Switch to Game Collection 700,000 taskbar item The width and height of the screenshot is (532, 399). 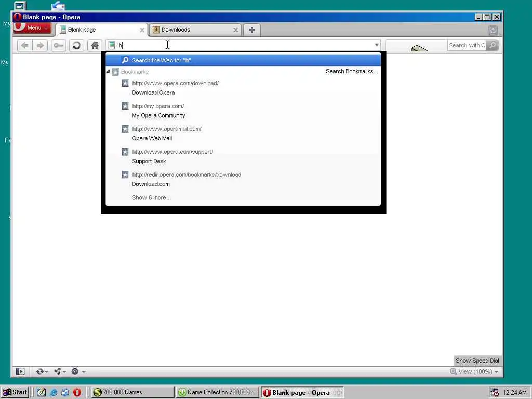218,393
